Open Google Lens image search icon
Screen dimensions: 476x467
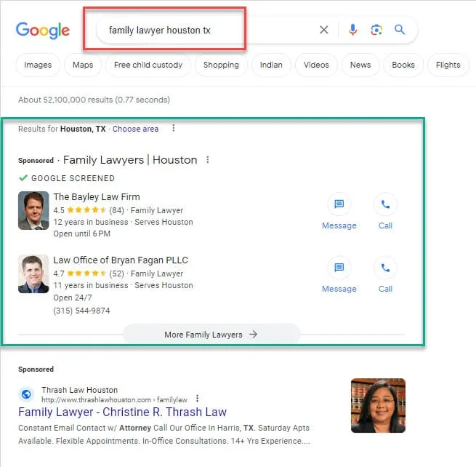pyautogui.click(x=376, y=30)
